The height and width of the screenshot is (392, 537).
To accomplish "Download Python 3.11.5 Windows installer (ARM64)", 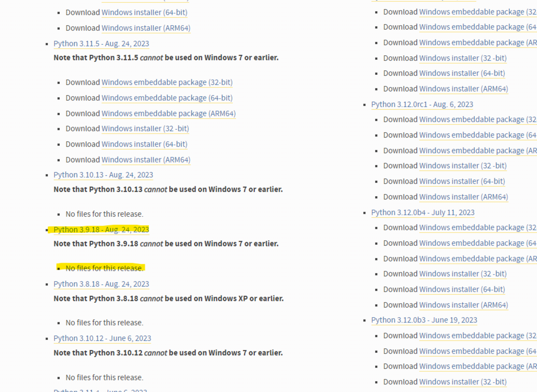I will click(x=146, y=160).
